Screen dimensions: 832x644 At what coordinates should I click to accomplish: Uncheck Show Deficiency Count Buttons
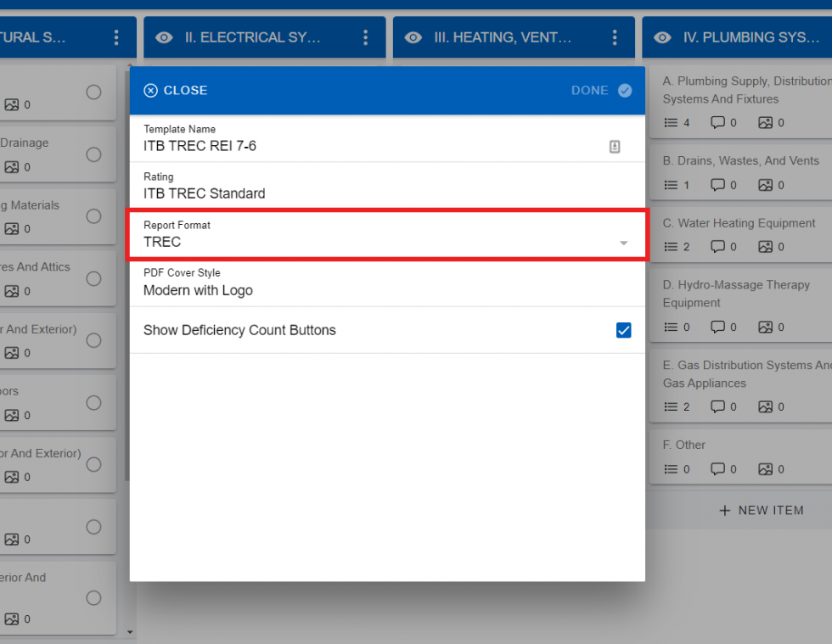(x=624, y=331)
